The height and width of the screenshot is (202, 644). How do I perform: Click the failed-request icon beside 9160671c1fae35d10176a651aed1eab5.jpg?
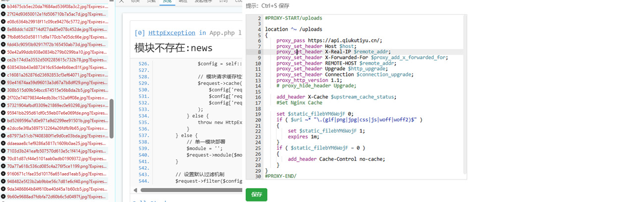[3, 174]
